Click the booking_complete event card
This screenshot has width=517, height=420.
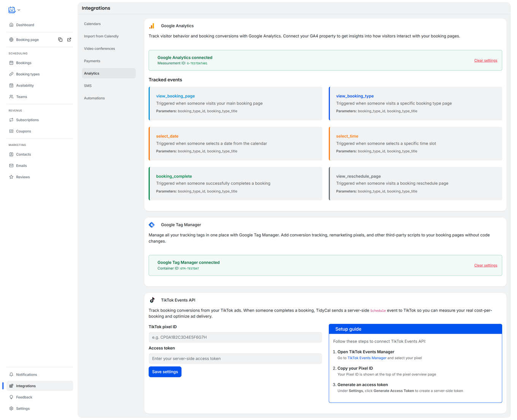235,184
